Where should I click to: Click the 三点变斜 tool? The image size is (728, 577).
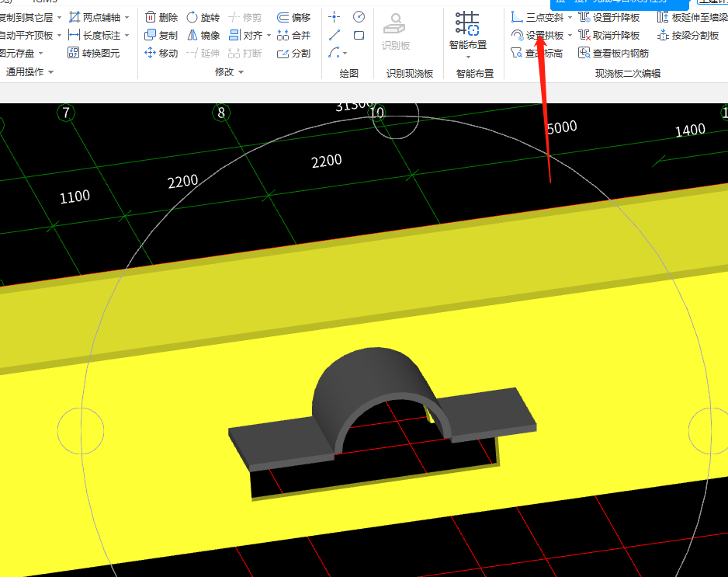[x=537, y=18]
